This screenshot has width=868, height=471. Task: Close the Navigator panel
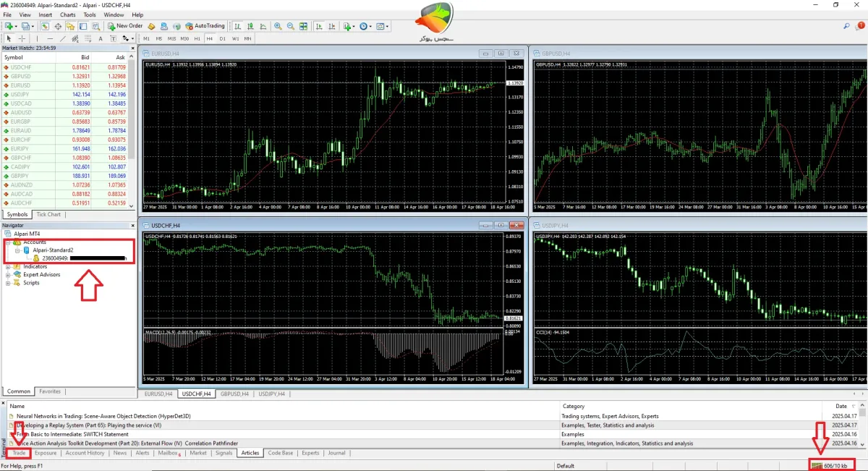[132, 225]
